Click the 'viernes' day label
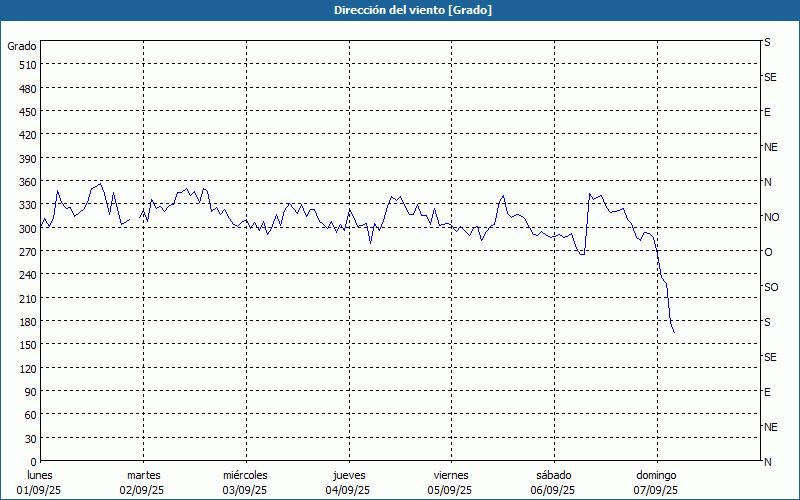 tap(451, 475)
